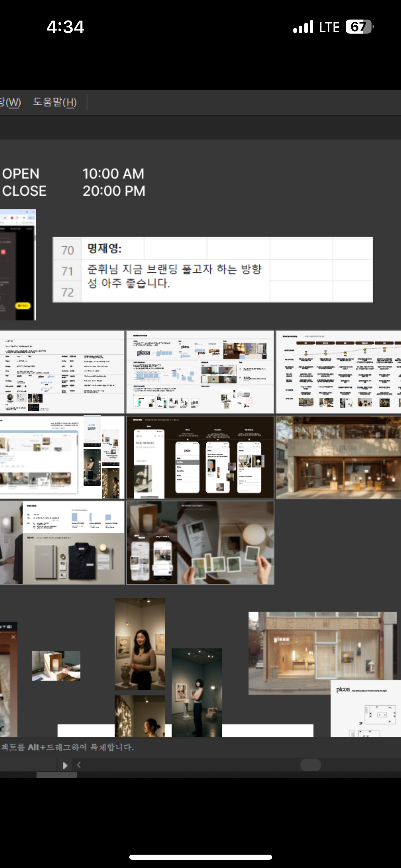Click the screen recording screenshot with yellow button
401x868 pixels.
(18, 265)
